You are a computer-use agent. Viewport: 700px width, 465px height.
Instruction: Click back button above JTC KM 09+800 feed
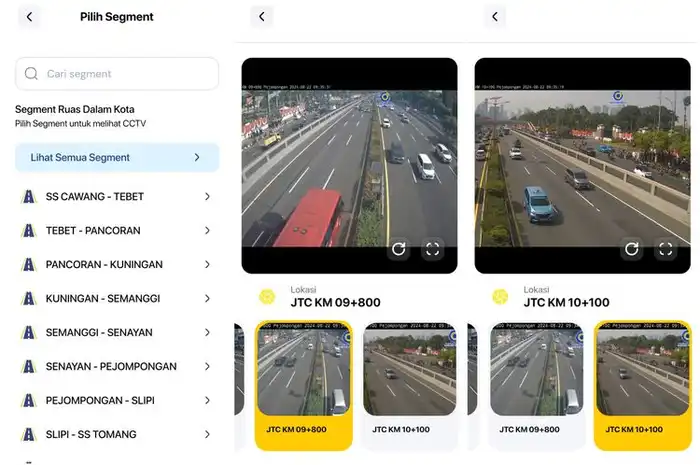261,17
